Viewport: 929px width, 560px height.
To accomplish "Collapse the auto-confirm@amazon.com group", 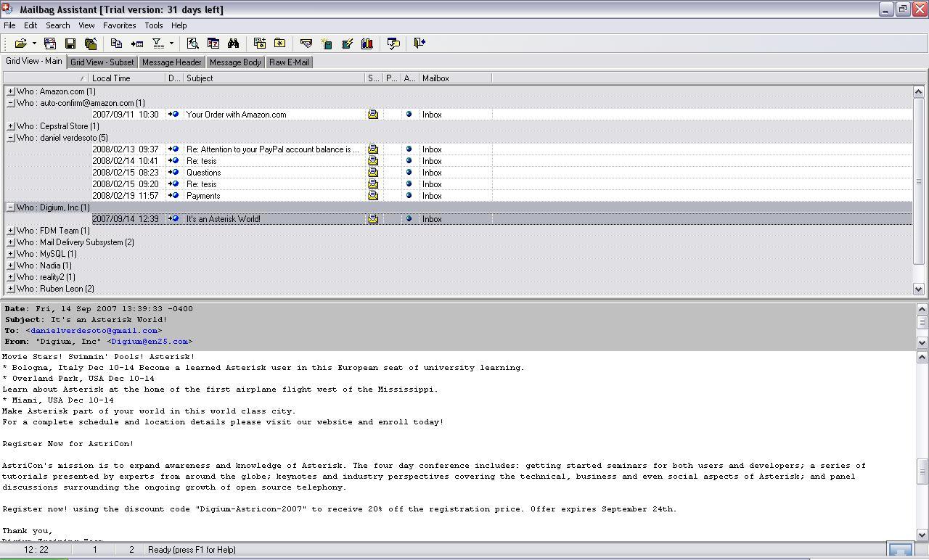I will click(10, 103).
